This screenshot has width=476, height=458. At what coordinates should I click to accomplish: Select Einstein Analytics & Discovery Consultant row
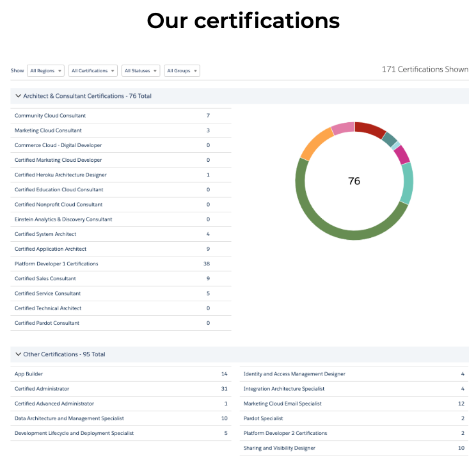click(x=121, y=219)
